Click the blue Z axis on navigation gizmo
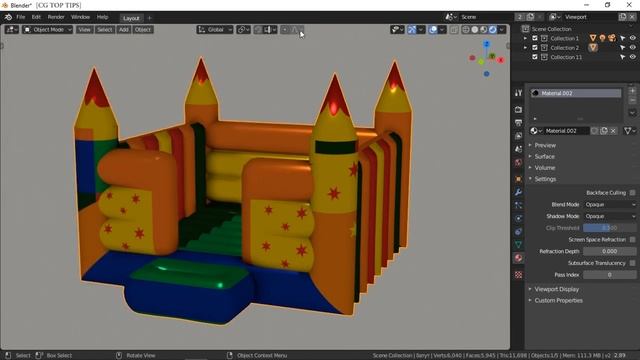 [x=486, y=44]
